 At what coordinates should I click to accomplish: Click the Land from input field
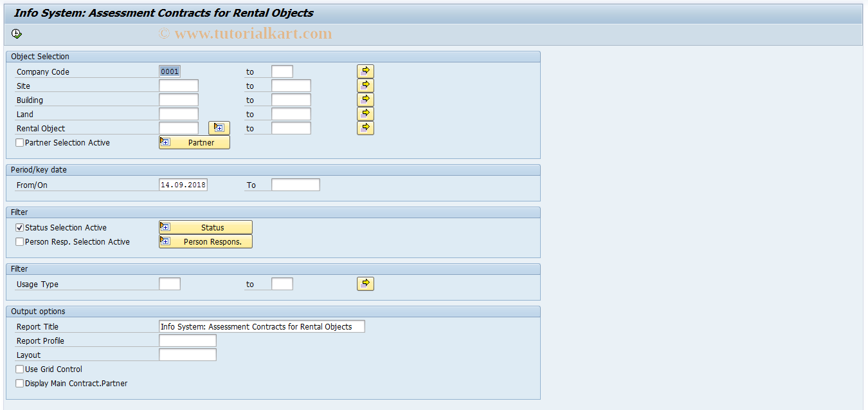point(179,114)
